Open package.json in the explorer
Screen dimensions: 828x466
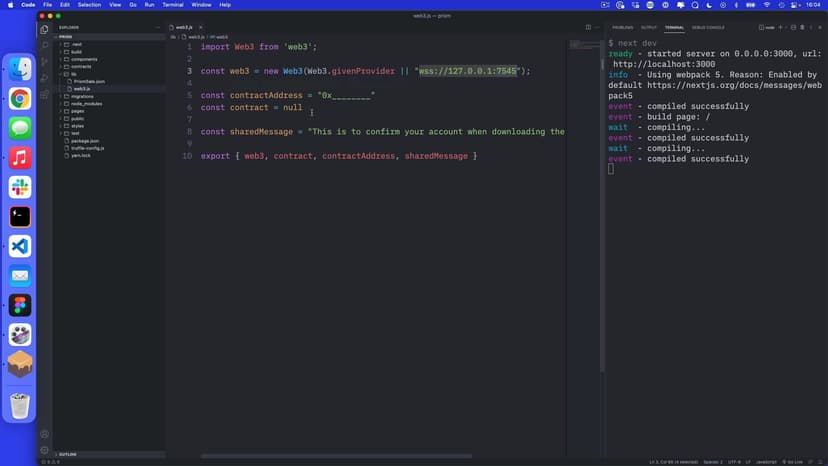click(84, 141)
